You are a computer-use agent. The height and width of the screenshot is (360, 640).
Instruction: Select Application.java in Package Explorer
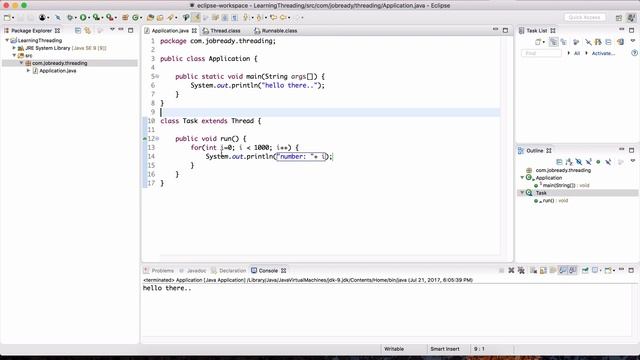(x=58, y=71)
